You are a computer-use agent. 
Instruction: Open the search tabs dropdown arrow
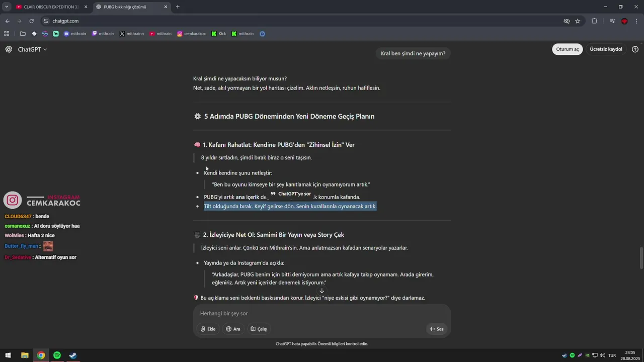[x=7, y=7]
